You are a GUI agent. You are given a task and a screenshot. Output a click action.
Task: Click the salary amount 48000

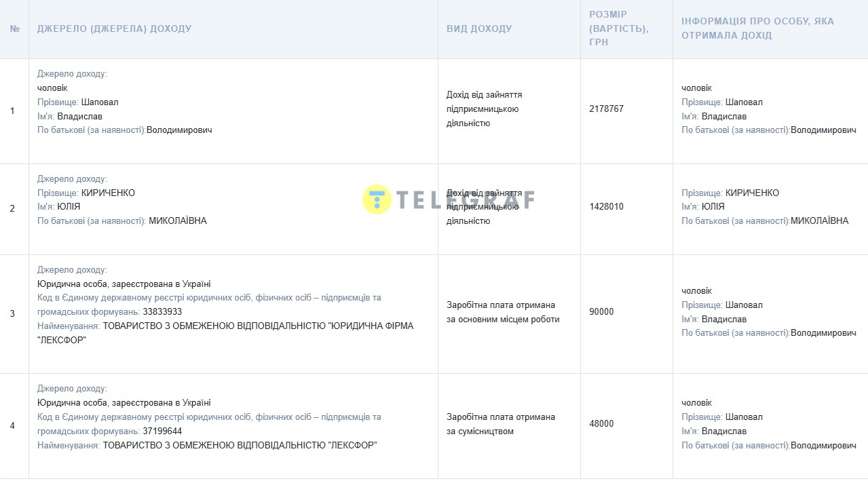tap(601, 424)
